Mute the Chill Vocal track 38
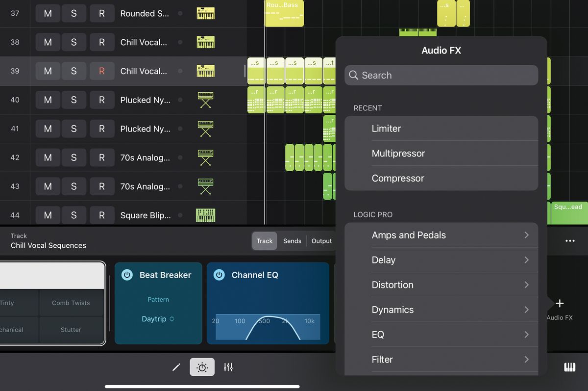The width and height of the screenshot is (588, 391). (x=48, y=42)
